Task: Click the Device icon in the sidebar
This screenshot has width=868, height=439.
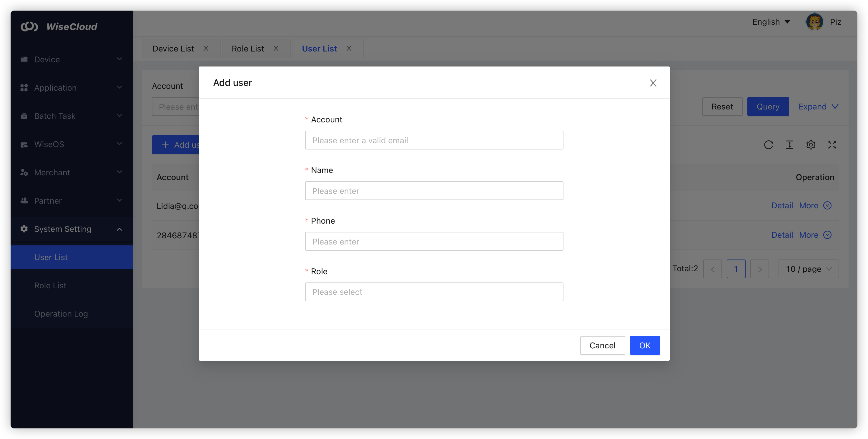Action: [x=24, y=60]
